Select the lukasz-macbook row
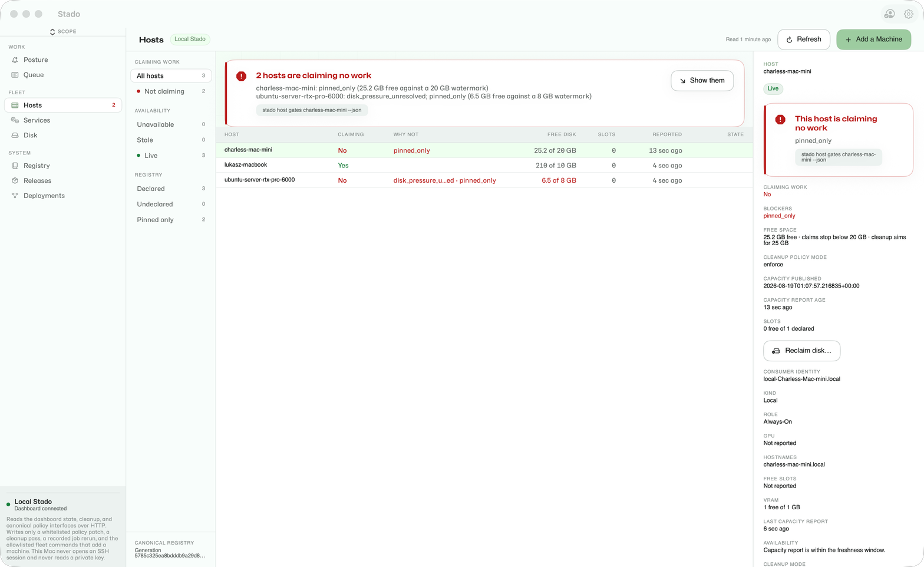The width and height of the screenshot is (924, 567). [x=484, y=166]
